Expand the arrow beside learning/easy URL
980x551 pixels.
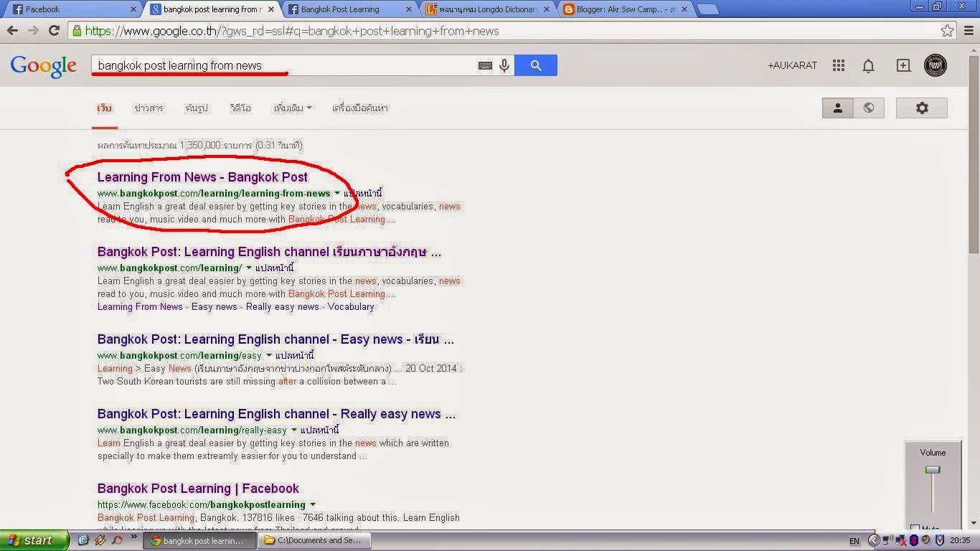click(269, 355)
